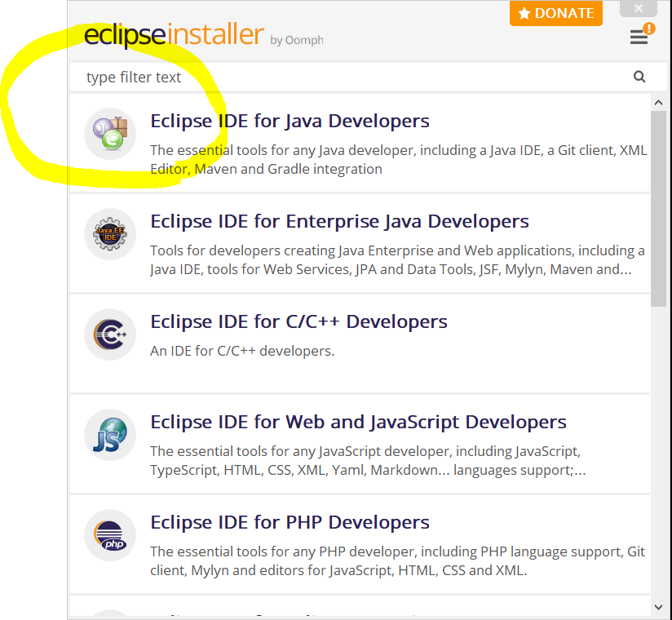672x620 pixels.
Task: Select Eclipse IDE for Web and JavaScript Developers
Action: 360,445
